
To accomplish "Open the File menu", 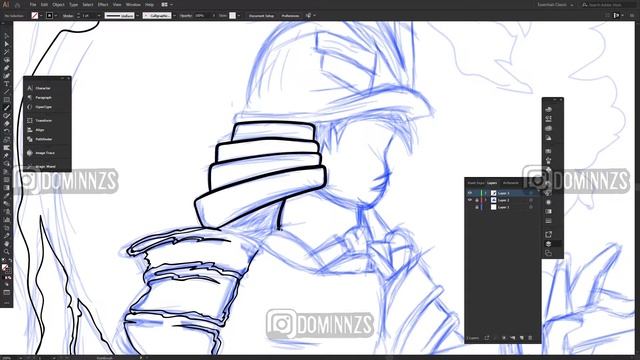I will click(x=33, y=4).
